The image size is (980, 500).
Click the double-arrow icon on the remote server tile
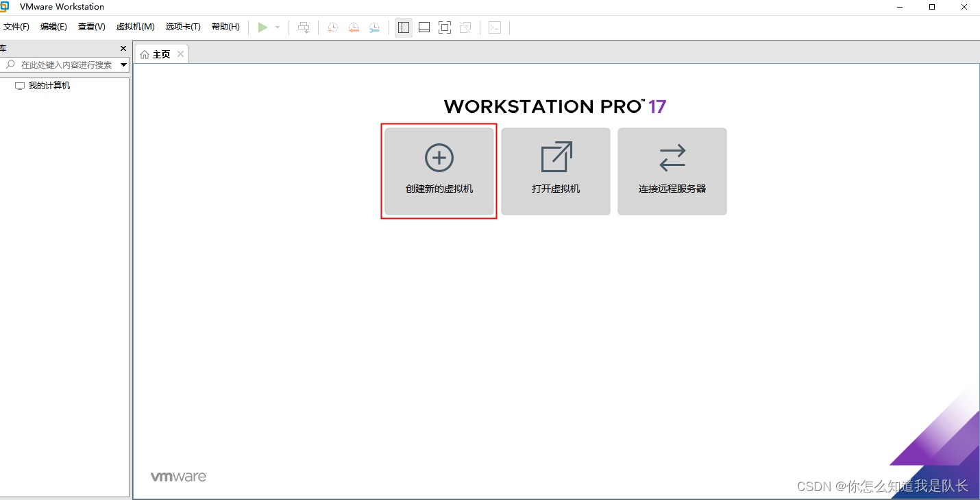tap(672, 158)
